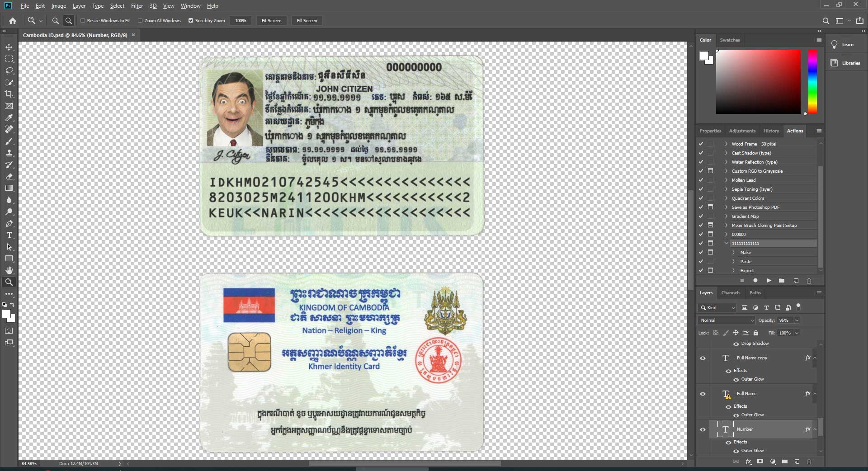The image size is (868, 471).
Task: Select the Zoom tool in the toolbar
Action: pyautogui.click(x=9, y=282)
